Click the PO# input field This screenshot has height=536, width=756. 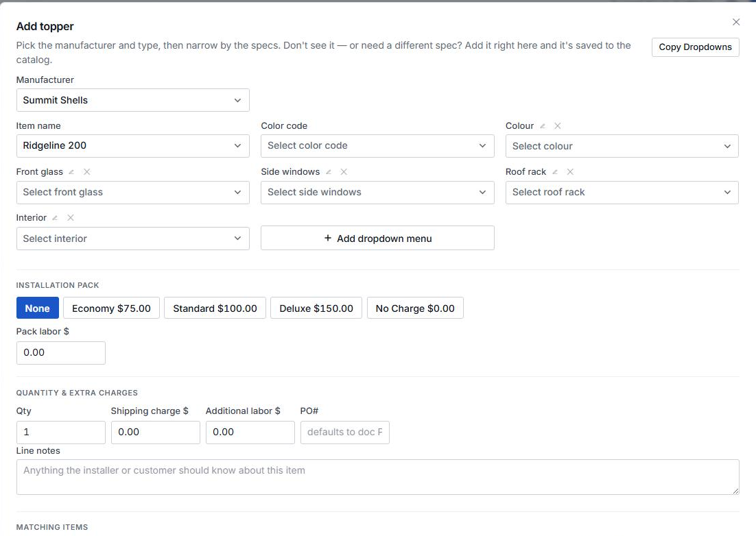pos(345,433)
